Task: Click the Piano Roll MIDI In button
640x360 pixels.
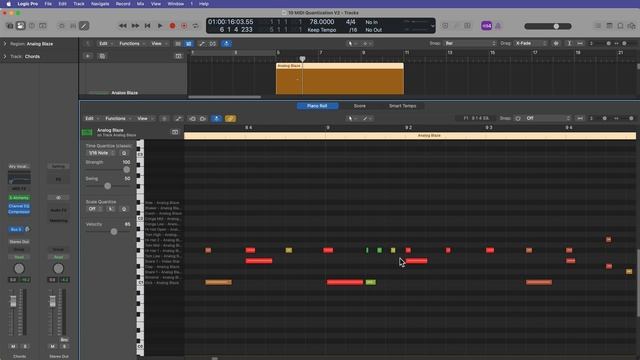Action: 192,118
